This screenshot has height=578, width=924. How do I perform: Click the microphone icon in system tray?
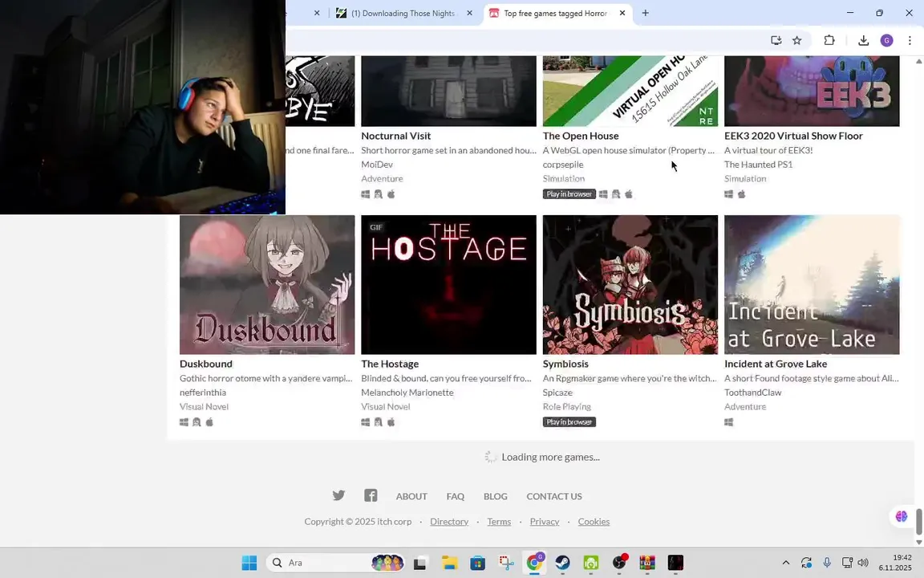point(827,563)
